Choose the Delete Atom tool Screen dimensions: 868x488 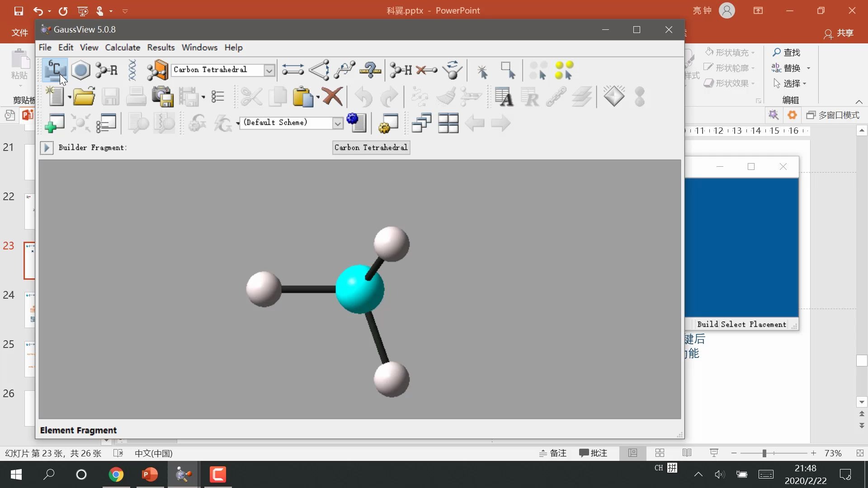[x=426, y=70]
